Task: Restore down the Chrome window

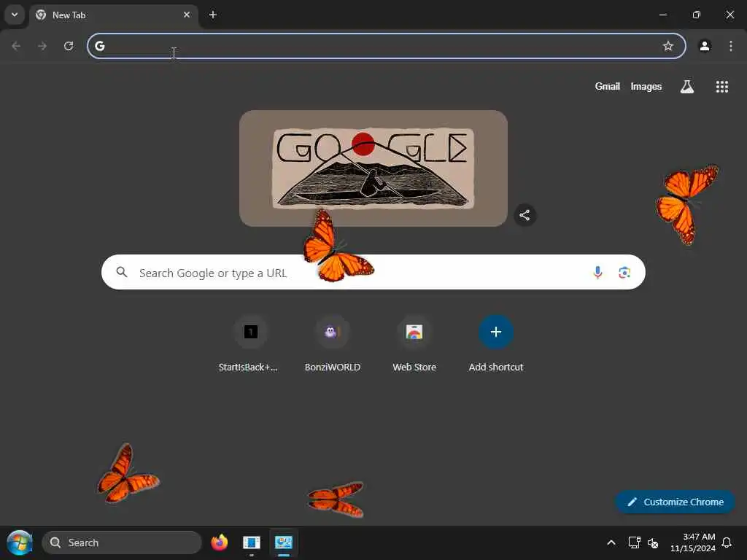Action: (x=697, y=15)
